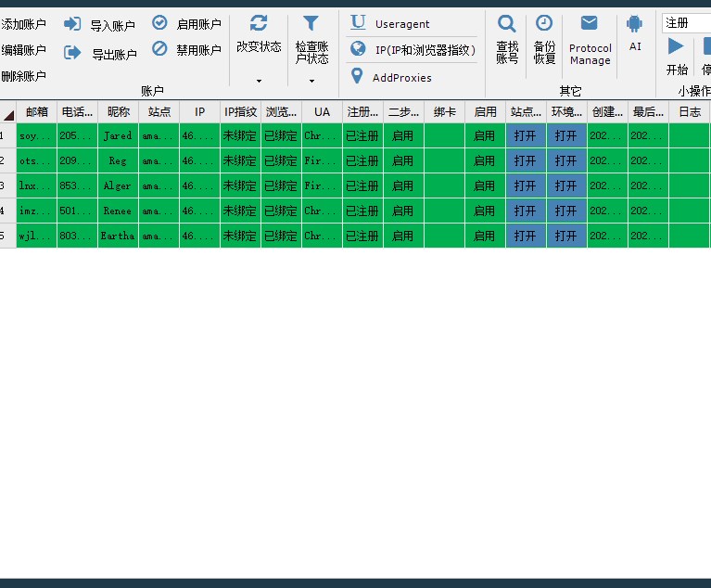Open site 打开 button in Alger row
The height and width of the screenshot is (588, 711).
(526, 185)
